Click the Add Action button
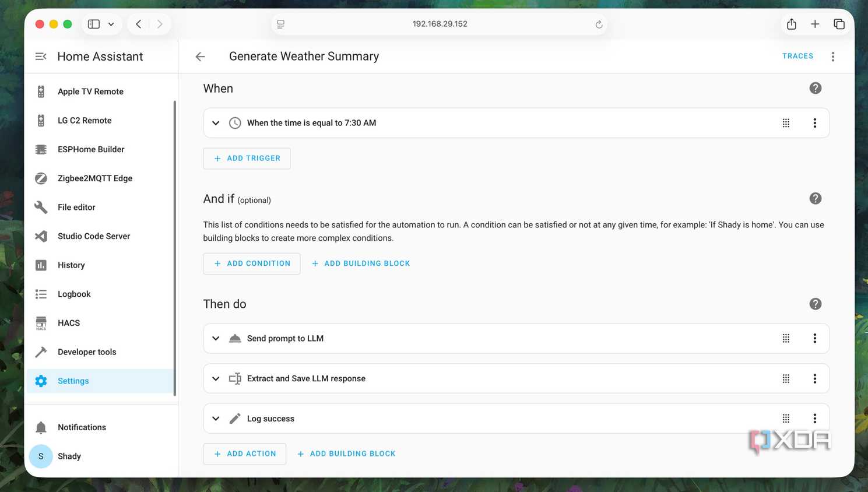The width and height of the screenshot is (868, 492). [245, 454]
